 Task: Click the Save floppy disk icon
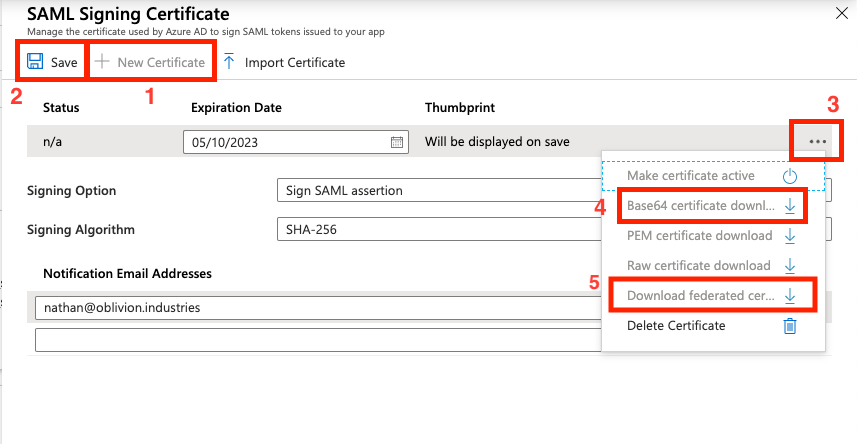coord(35,62)
